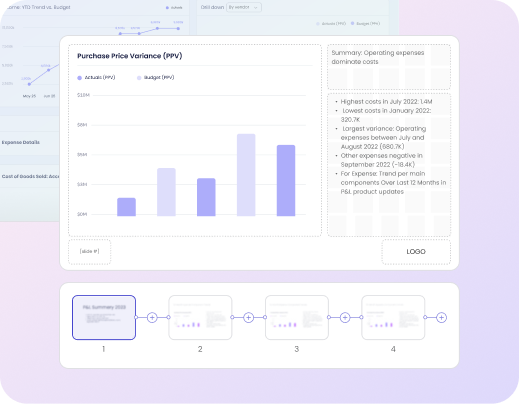Select slide thumbnail 1 P&L Summary 2023
The image size is (519, 404).
(104, 317)
